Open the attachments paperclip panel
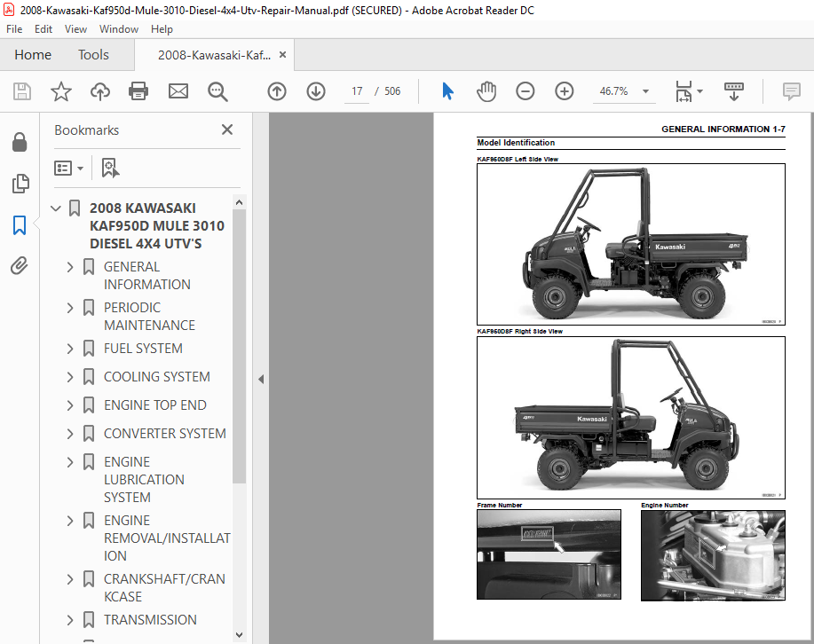The image size is (814, 644). [20, 266]
